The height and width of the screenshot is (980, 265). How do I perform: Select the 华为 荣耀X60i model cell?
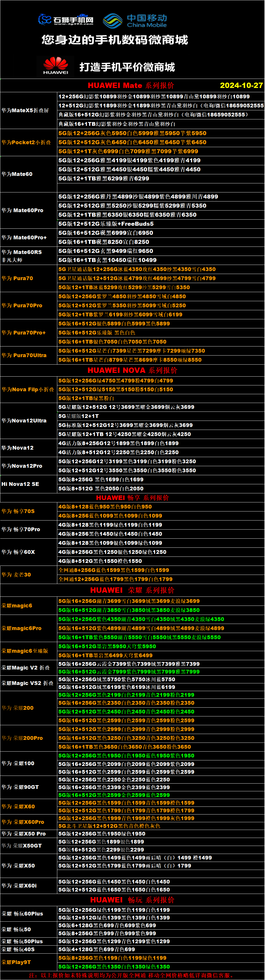[x=29, y=886]
